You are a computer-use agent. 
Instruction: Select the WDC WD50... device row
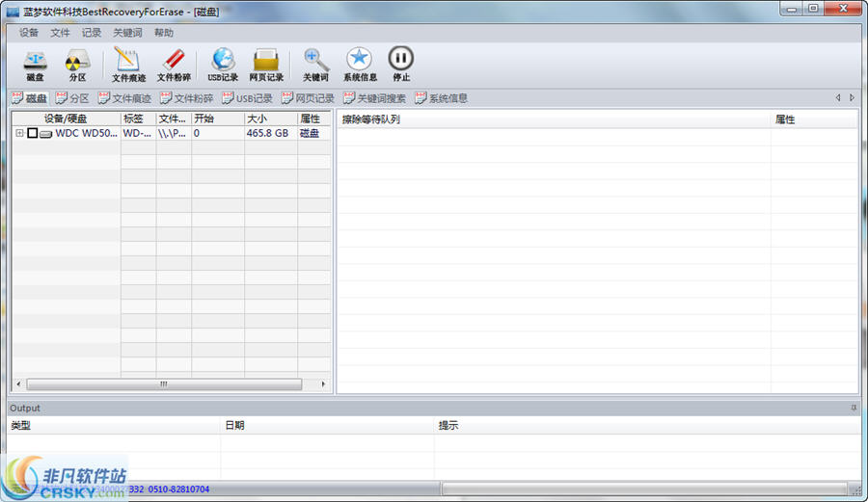click(x=172, y=133)
